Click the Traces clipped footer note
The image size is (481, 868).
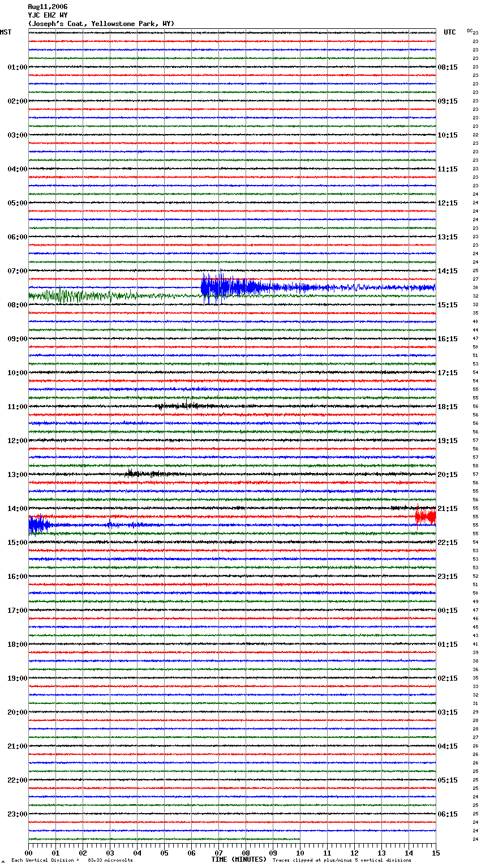[x=342, y=860]
